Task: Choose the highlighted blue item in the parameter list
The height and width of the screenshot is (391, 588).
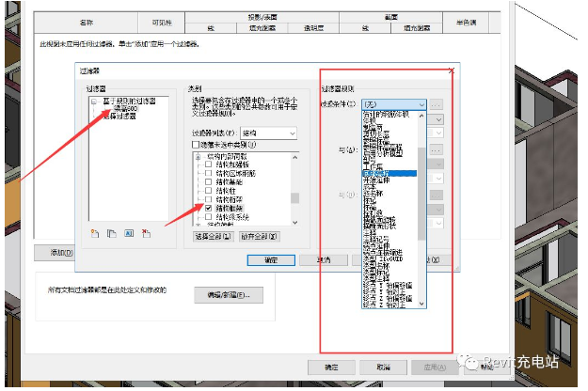Action: [x=389, y=173]
